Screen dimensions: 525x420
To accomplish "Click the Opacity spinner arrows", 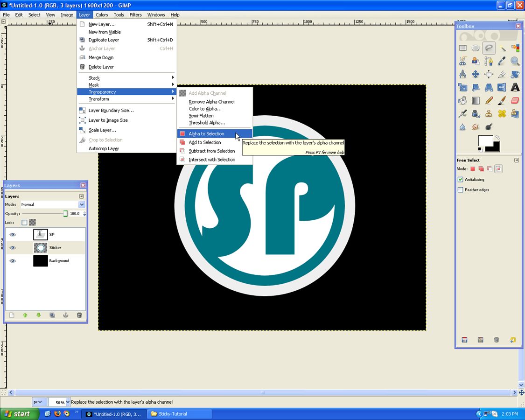I will (84, 213).
